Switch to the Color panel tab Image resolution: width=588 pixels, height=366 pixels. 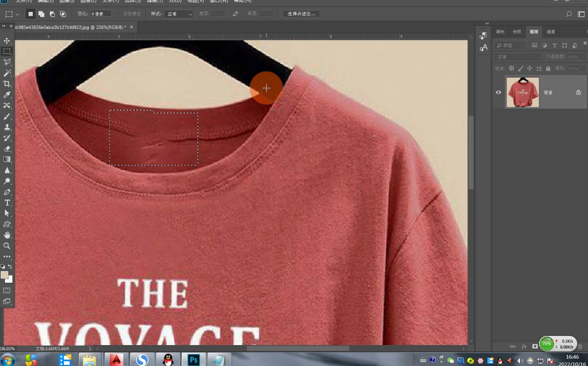(500, 32)
